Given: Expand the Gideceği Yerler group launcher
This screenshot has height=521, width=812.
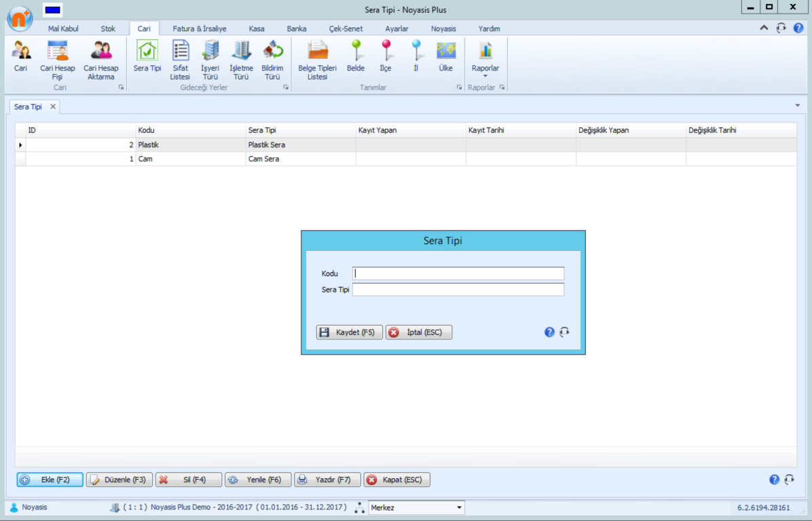Looking at the screenshot, I should (286, 88).
